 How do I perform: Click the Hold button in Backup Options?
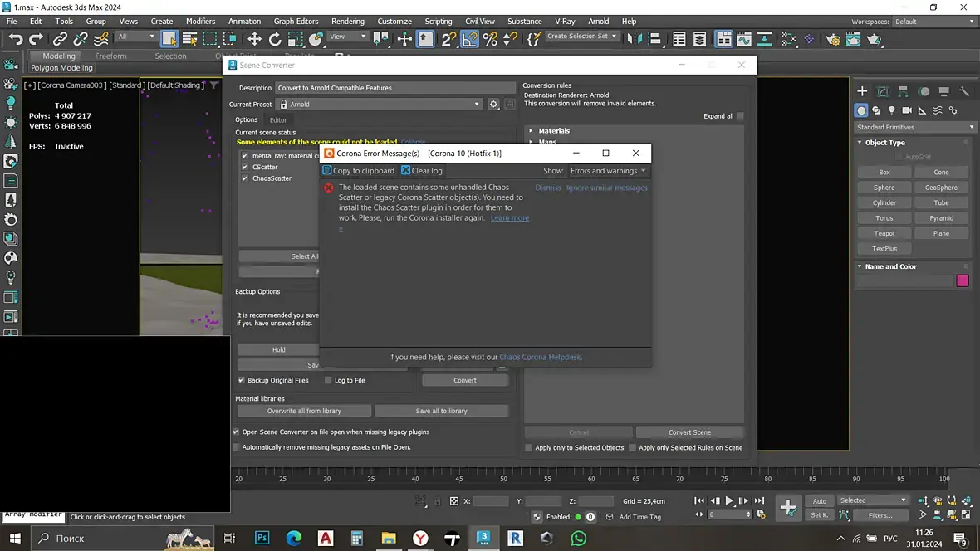pyautogui.click(x=278, y=350)
